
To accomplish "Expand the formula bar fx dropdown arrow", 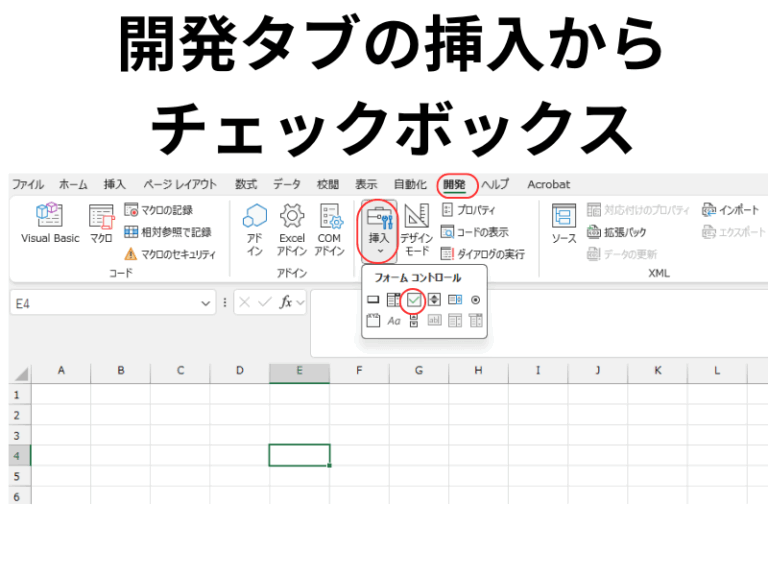I will coord(300,302).
